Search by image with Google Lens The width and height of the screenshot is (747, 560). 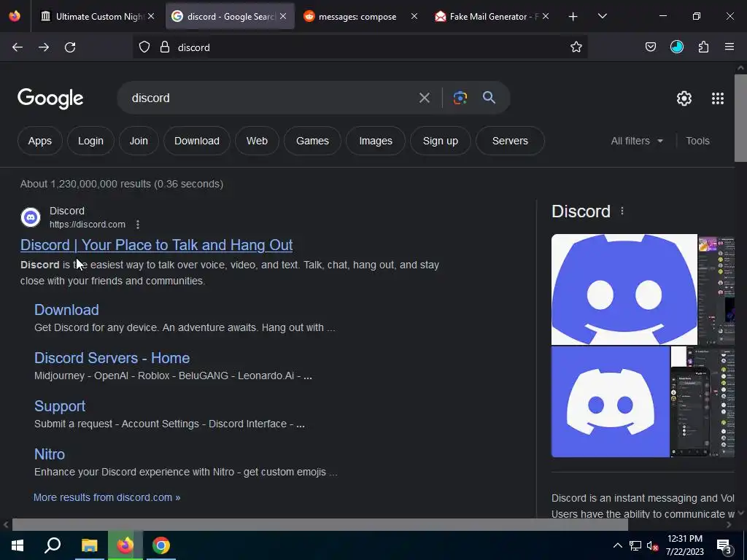[460, 98]
